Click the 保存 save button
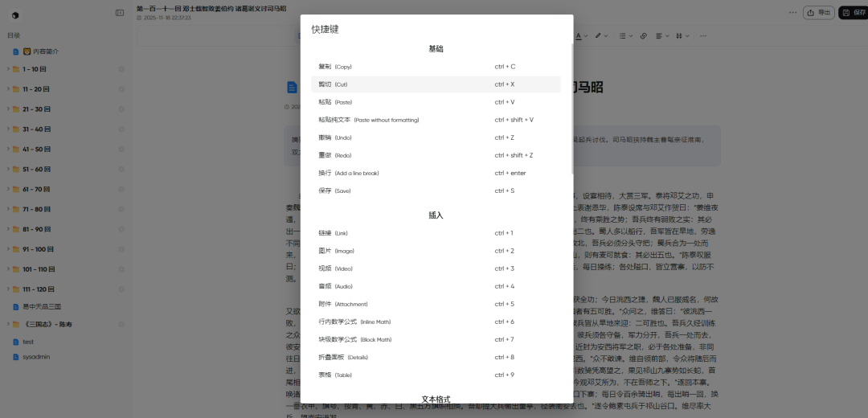The width and height of the screenshot is (868, 418). pos(854,12)
